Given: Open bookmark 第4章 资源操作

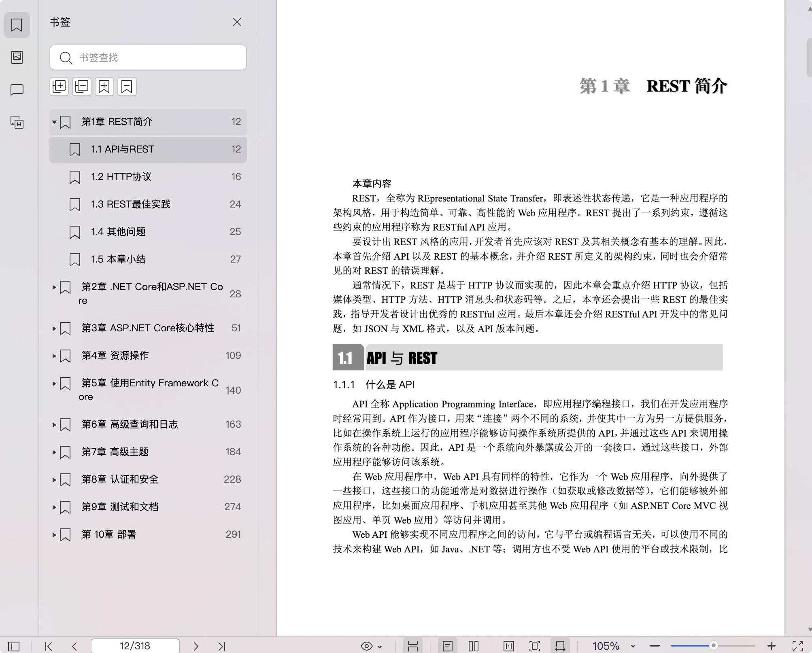Looking at the screenshot, I should click(x=148, y=356).
